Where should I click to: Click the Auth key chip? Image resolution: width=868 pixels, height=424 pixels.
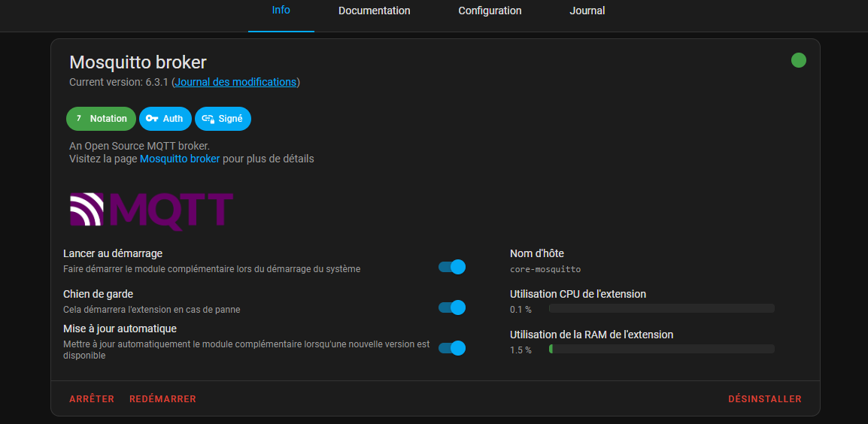pyautogui.click(x=165, y=119)
